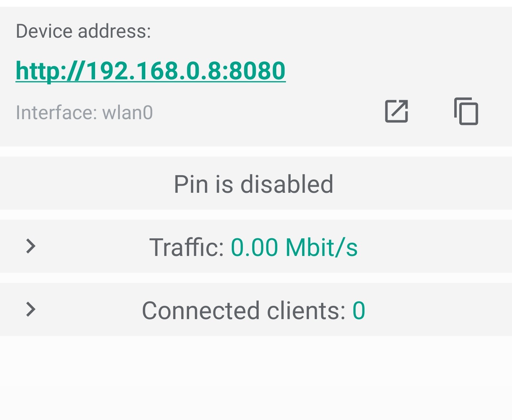The height and width of the screenshot is (420, 512).
Task: Tap the Mbit/s unit in Traffic row
Action: (321, 247)
